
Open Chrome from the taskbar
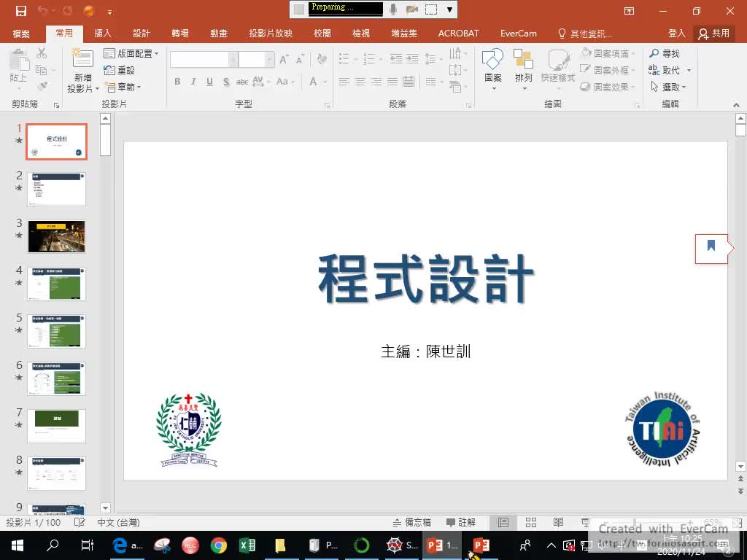219,545
